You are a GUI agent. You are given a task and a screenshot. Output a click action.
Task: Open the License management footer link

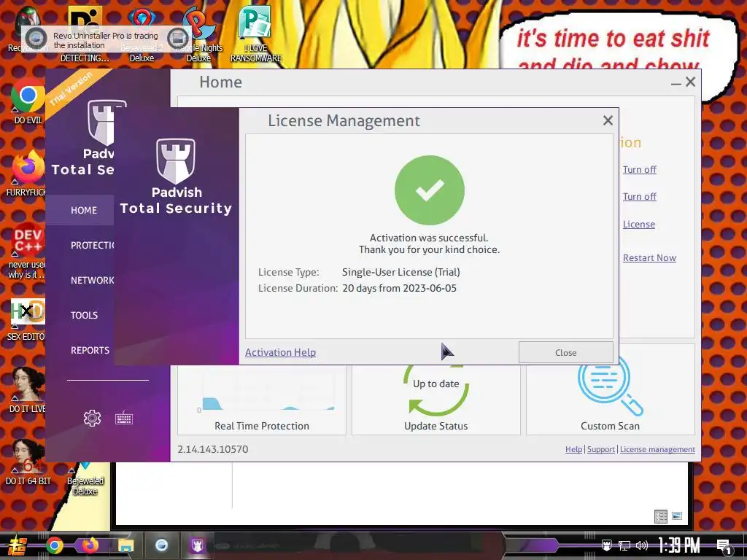pyautogui.click(x=657, y=449)
